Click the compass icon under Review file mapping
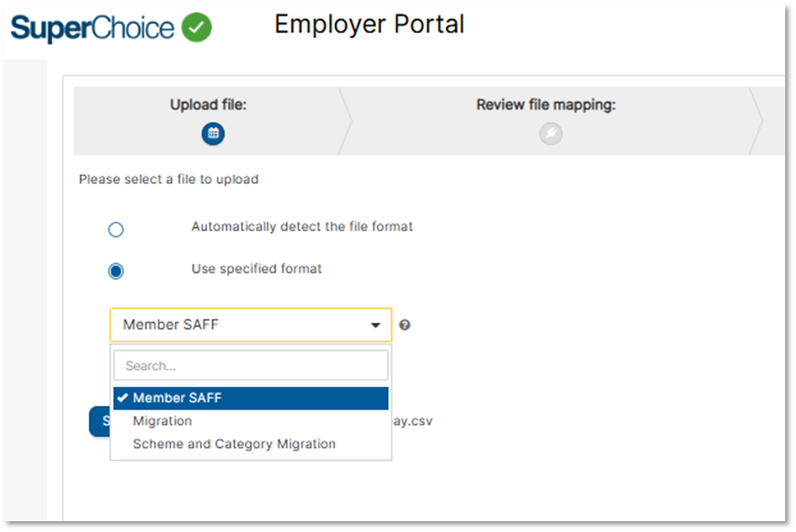This screenshot has height=532, width=796. [x=551, y=134]
